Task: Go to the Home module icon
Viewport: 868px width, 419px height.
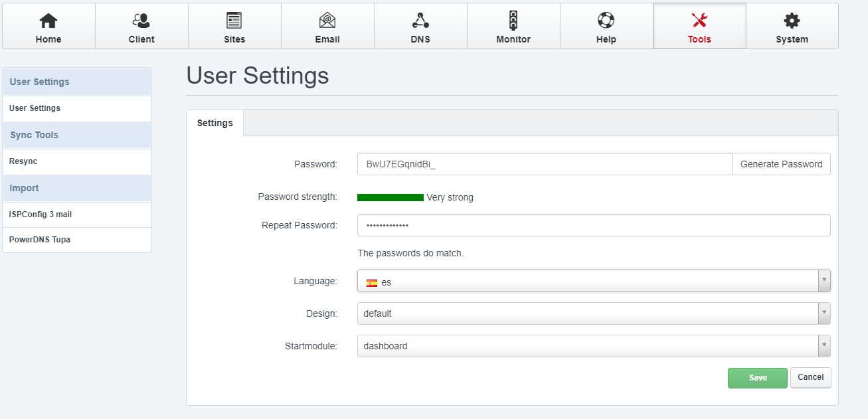Action: (x=48, y=21)
